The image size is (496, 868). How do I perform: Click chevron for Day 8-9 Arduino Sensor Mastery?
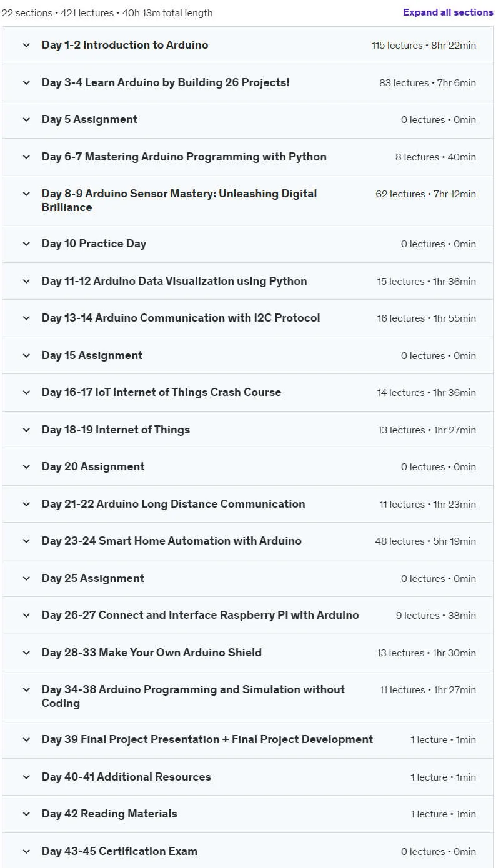pos(26,194)
